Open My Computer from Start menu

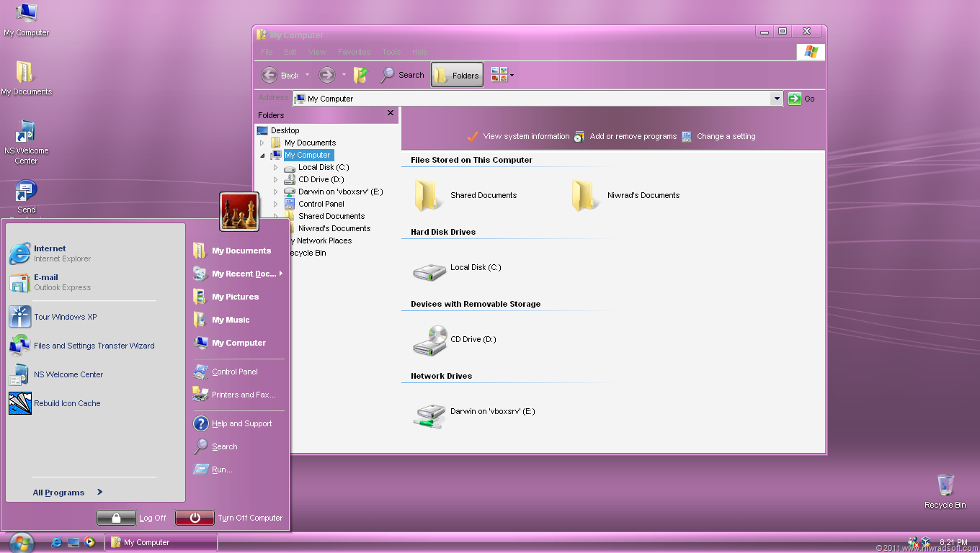tap(238, 343)
